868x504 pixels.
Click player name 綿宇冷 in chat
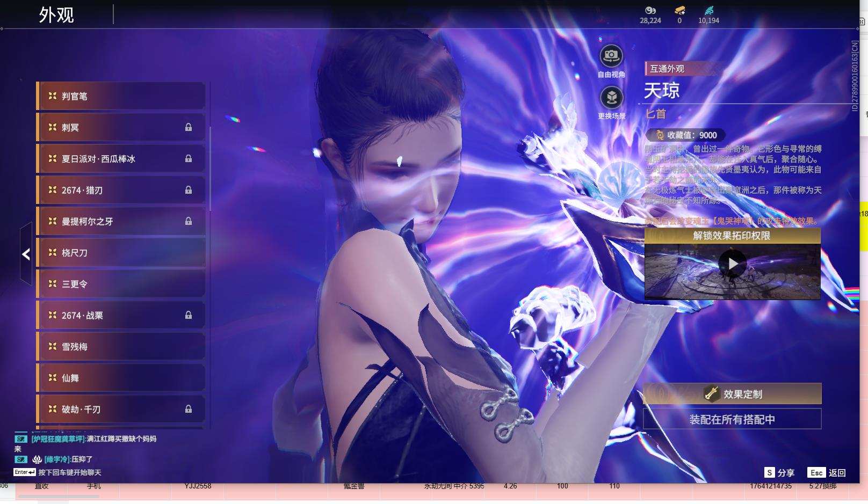(x=57, y=459)
